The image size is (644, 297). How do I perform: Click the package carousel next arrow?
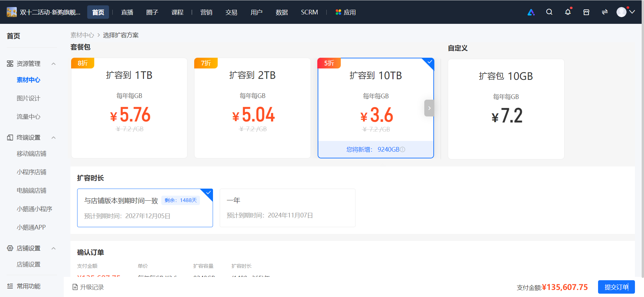(429, 108)
